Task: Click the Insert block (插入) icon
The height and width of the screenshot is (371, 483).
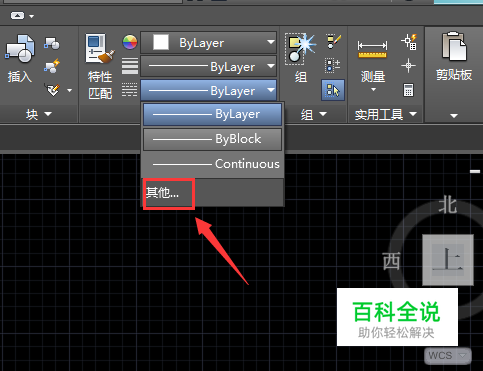Action: (20, 49)
